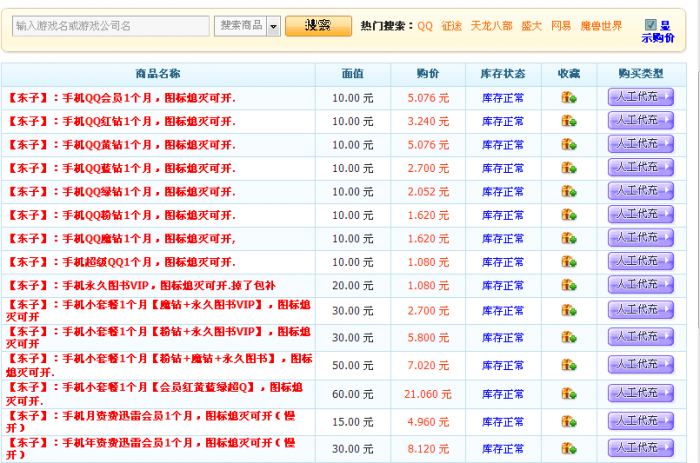Click favorite icon for 魔钻+永久图书VIP package row
The height and width of the screenshot is (463, 700).
(x=569, y=310)
